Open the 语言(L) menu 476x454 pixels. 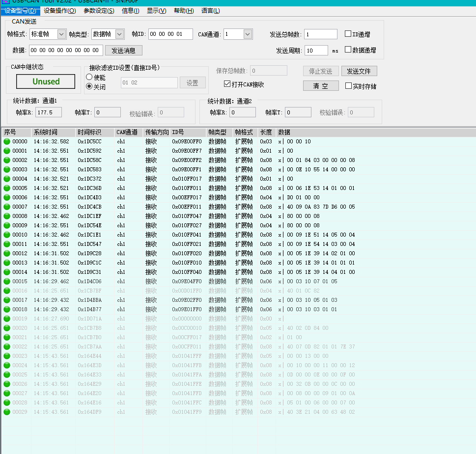pos(210,11)
